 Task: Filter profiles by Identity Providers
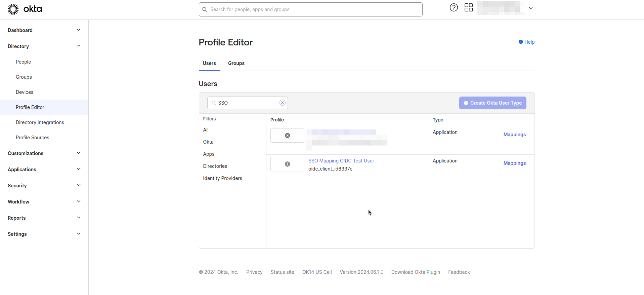222,178
